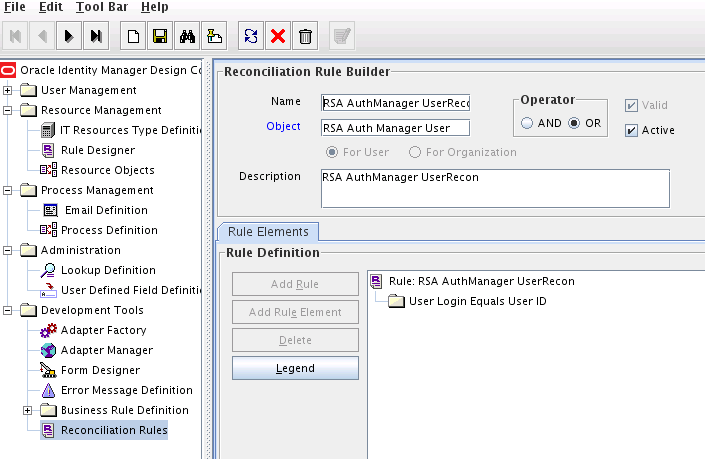Go to next record toolbar icon
705x459 pixels.
tap(69, 36)
